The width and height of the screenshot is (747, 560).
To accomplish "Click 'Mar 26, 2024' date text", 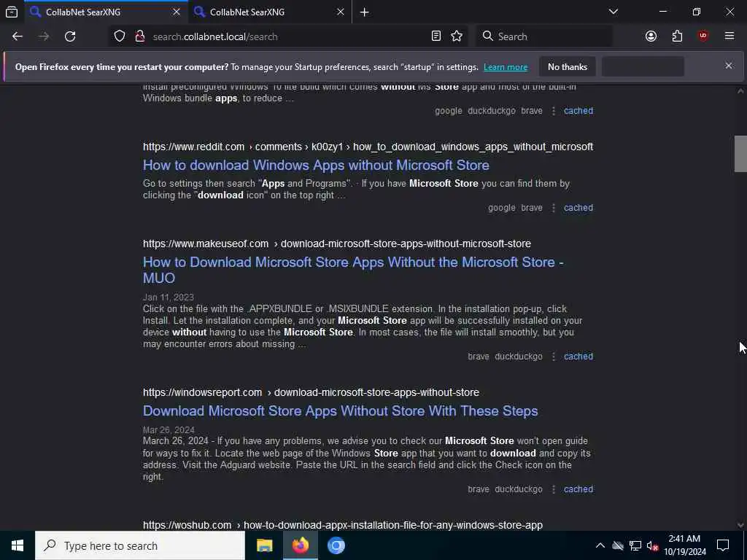I will point(169,430).
